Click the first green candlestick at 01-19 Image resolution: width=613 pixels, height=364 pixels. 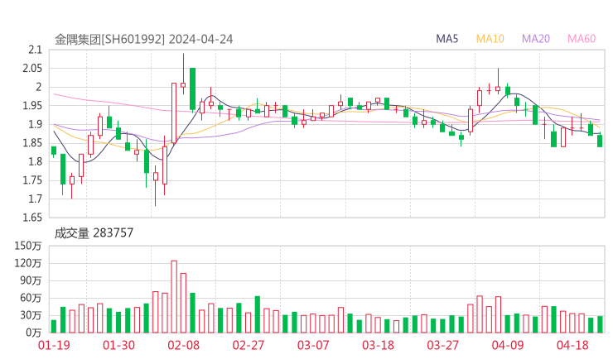54,151
